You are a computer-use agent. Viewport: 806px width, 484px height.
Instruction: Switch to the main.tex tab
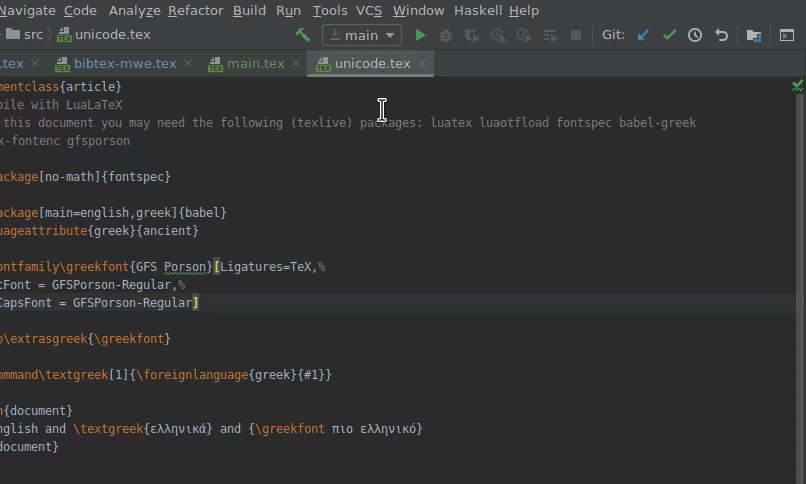point(255,63)
